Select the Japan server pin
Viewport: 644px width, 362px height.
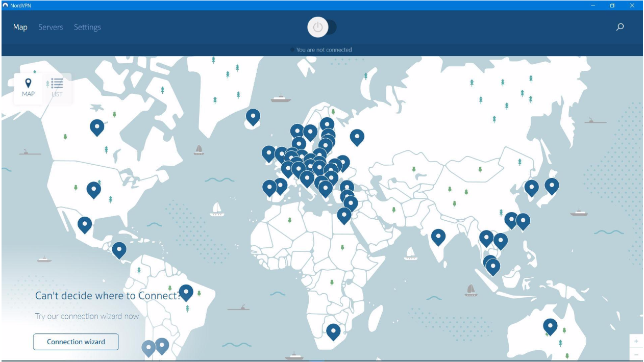click(x=552, y=185)
